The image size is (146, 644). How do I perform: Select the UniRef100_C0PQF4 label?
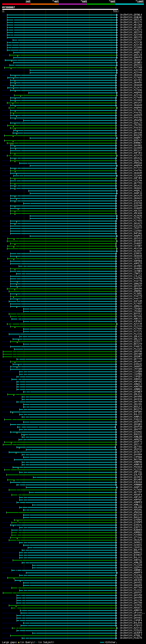131,620
